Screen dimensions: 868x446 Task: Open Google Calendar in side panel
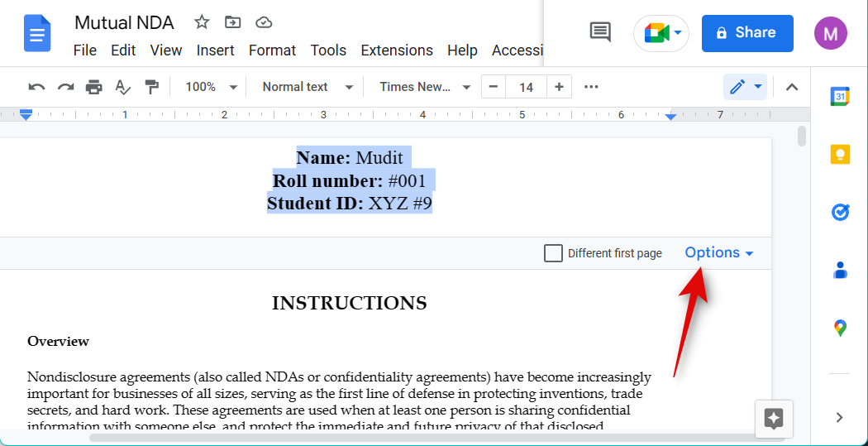tap(840, 97)
